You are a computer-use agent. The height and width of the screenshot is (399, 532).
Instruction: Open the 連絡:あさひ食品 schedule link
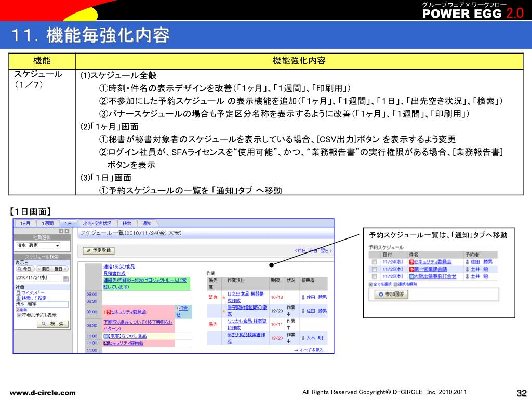pos(119,267)
